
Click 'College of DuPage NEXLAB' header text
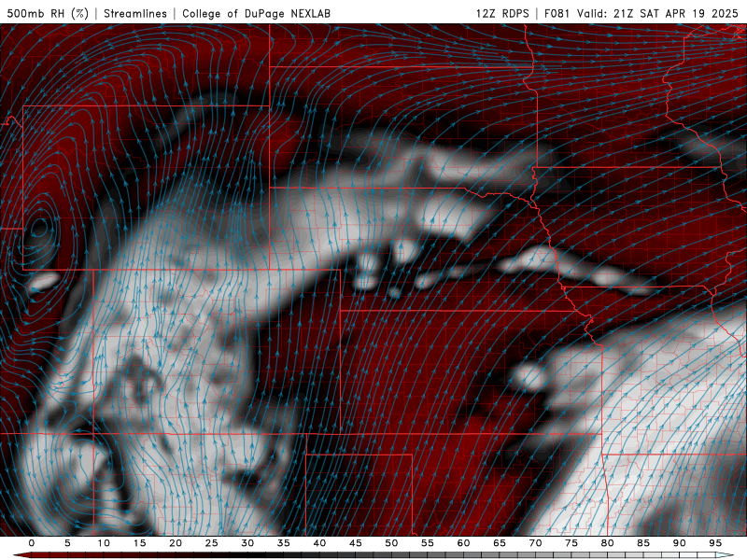(256, 13)
